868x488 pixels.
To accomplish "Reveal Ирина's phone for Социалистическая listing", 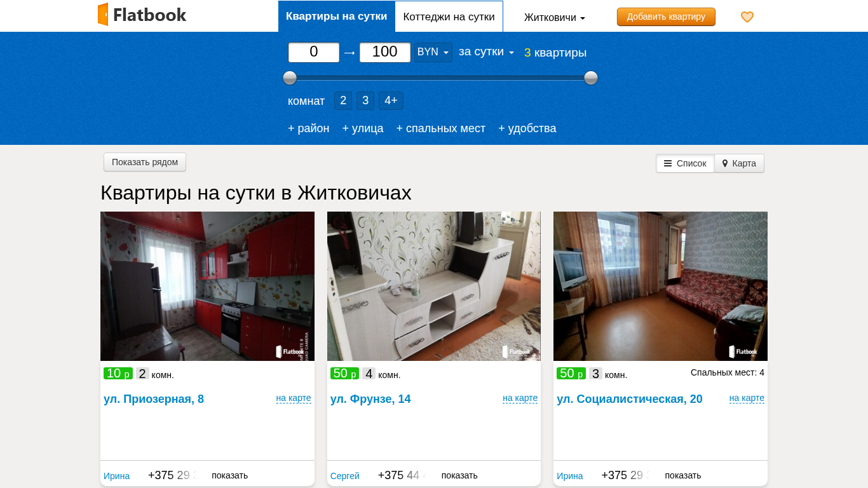I will pos(683,475).
